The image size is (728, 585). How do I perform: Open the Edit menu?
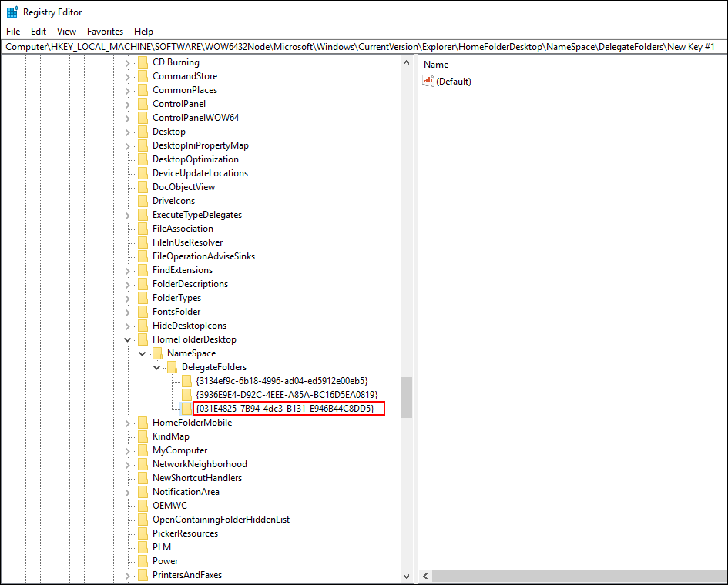coord(38,31)
